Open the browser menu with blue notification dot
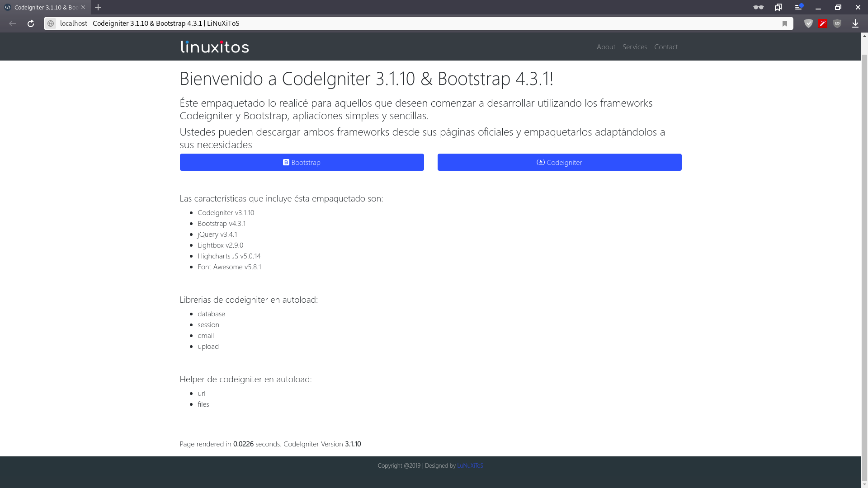 coord(798,7)
